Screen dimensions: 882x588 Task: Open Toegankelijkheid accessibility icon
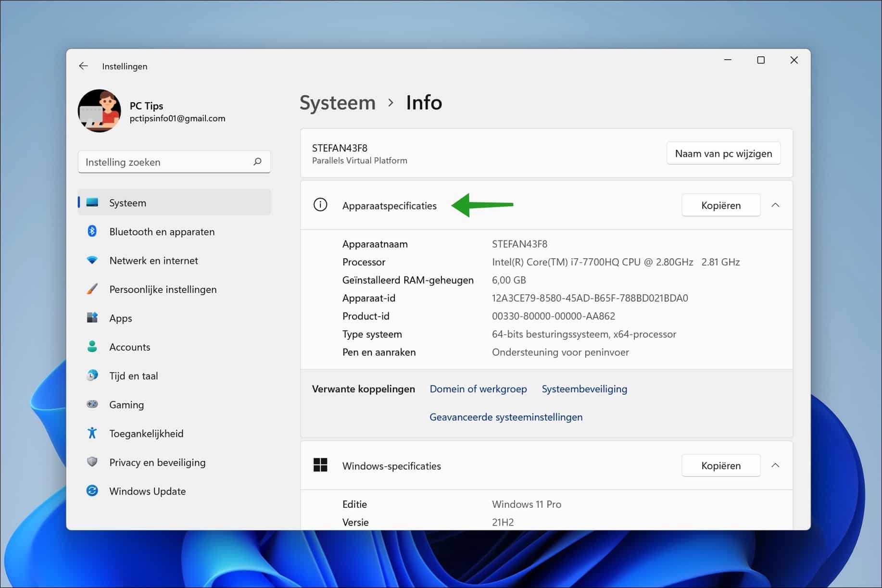[92, 433]
